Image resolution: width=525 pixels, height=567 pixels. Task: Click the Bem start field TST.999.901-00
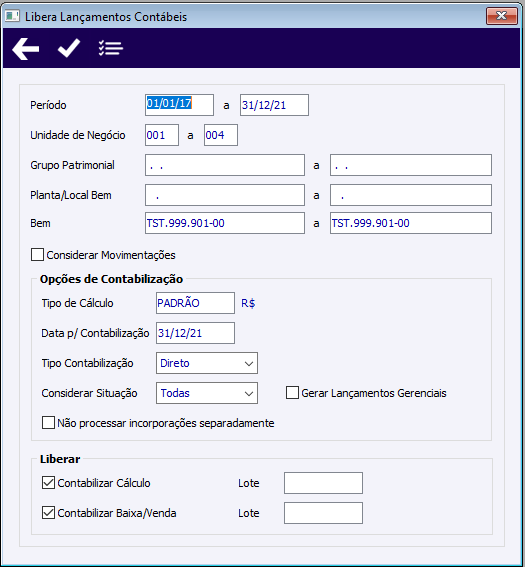[x=225, y=223]
